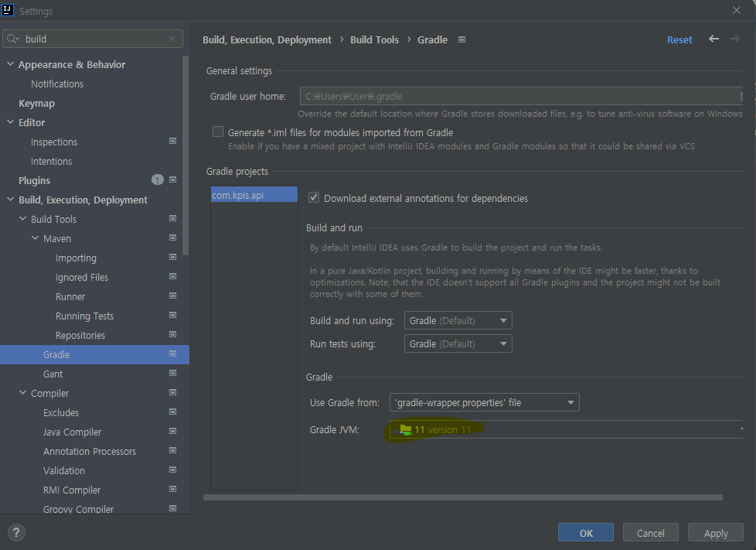
Task: Open the Inspections settings page
Action: tap(54, 142)
